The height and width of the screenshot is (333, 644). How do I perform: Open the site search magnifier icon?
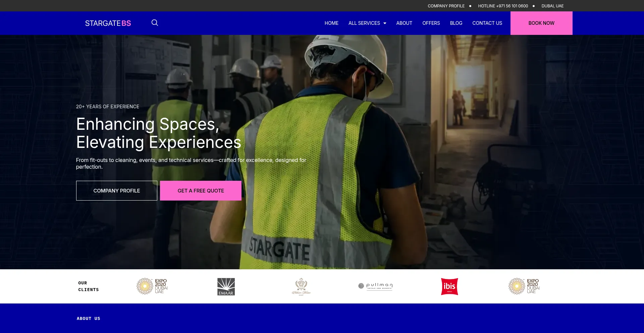tap(155, 23)
